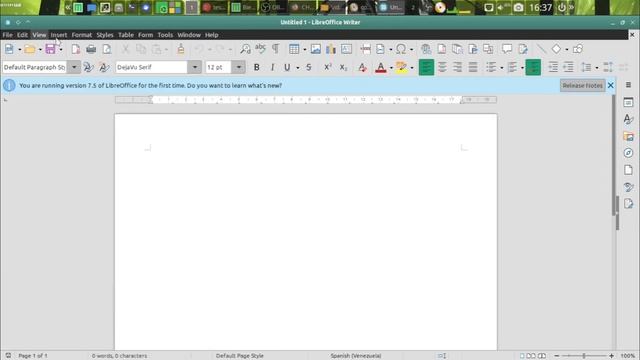
Task: Click the Release Notes button
Action: click(x=582, y=85)
